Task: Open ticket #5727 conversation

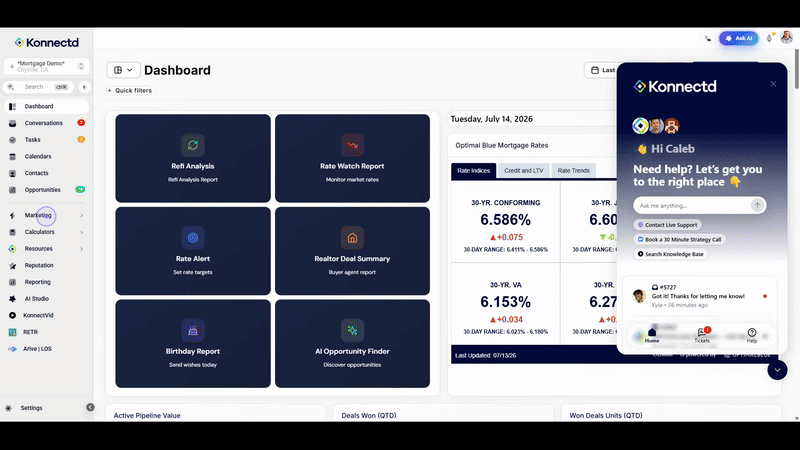Action: pos(699,296)
